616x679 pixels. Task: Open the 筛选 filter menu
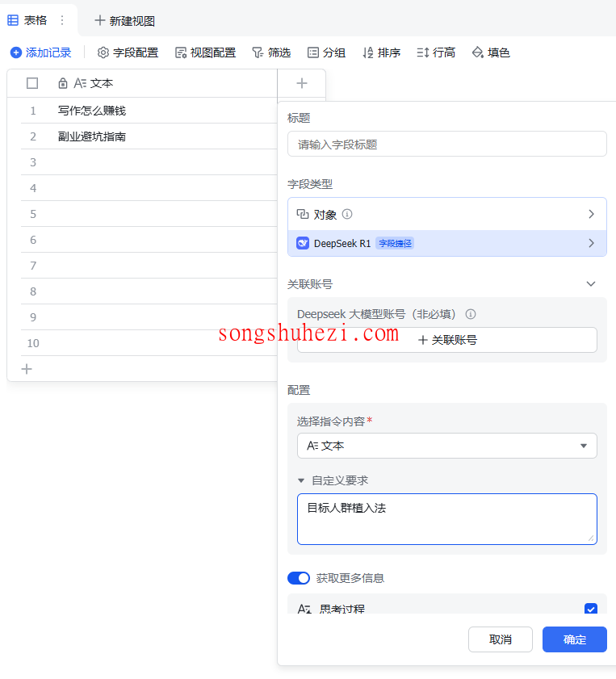[271, 52]
